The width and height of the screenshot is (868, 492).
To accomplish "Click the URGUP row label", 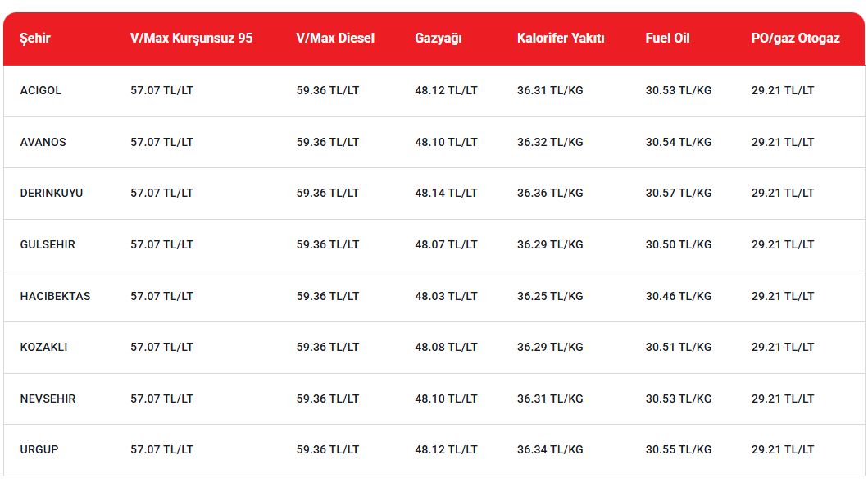I will tap(39, 449).
